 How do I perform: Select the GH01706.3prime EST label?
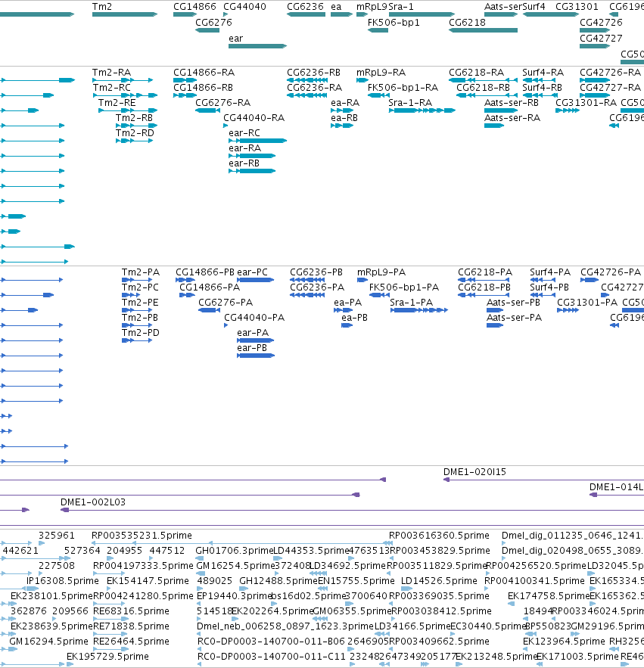click(x=234, y=551)
